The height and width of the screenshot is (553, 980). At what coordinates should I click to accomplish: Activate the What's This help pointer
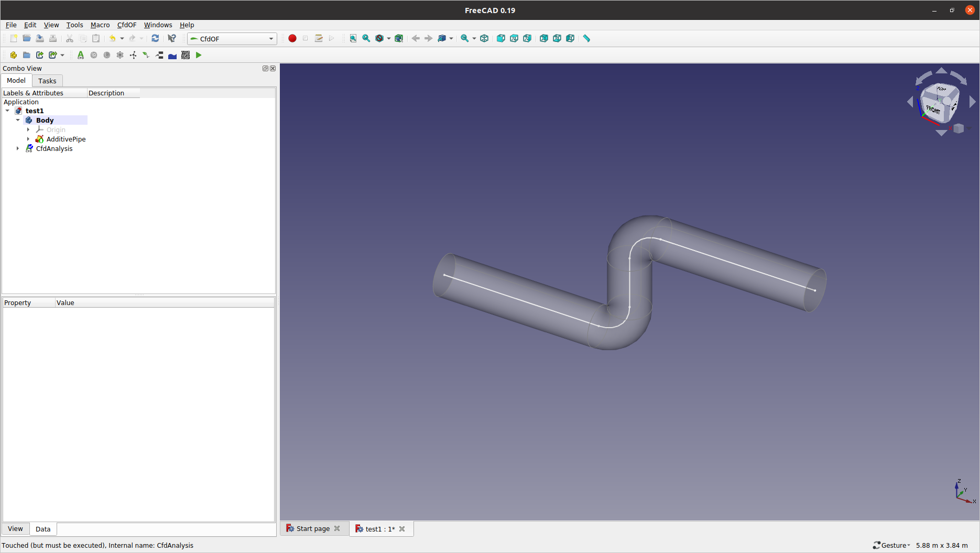pos(172,38)
